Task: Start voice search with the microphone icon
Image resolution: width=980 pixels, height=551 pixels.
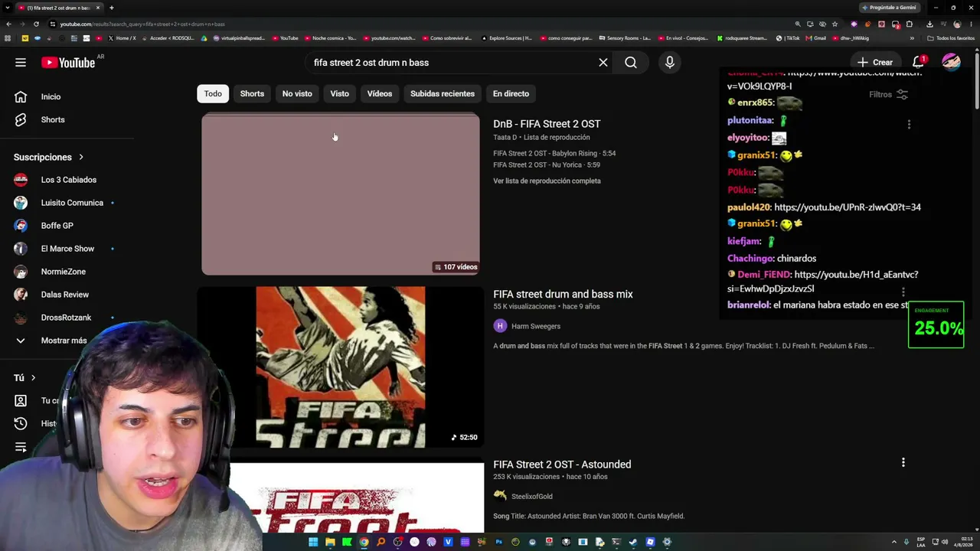Action: (x=670, y=63)
